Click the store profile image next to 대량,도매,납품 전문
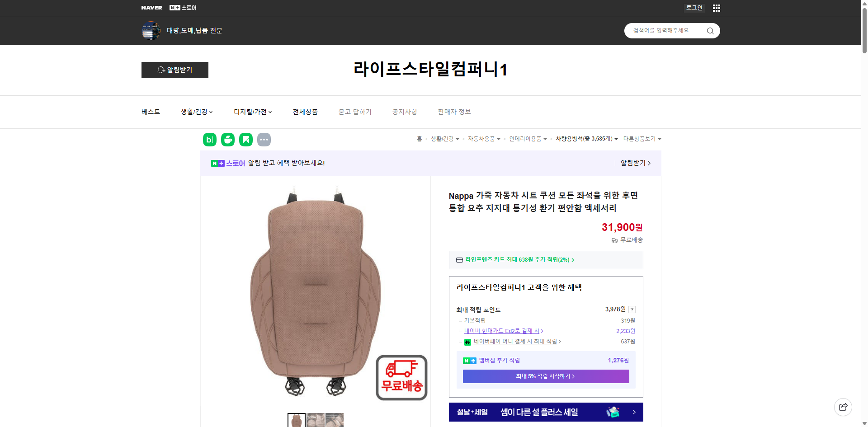 click(x=151, y=30)
